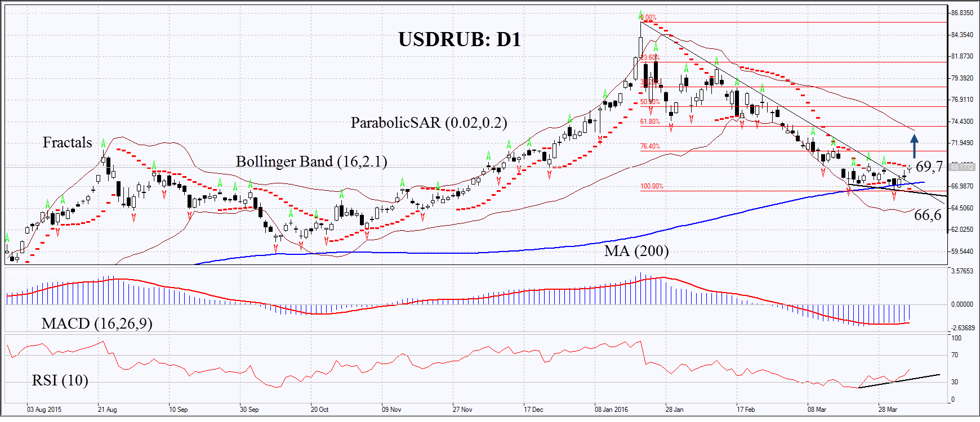Click the 23.60% Fibonacci level label
Screen dimensions: 980x422
coord(650,57)
